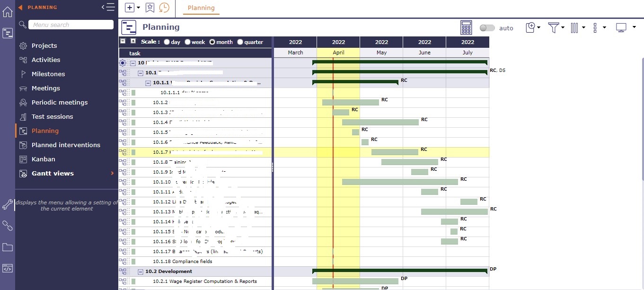Select the quarter scale radio button
This screenshot has height=290, width=644.
click(x=240, y=42)
